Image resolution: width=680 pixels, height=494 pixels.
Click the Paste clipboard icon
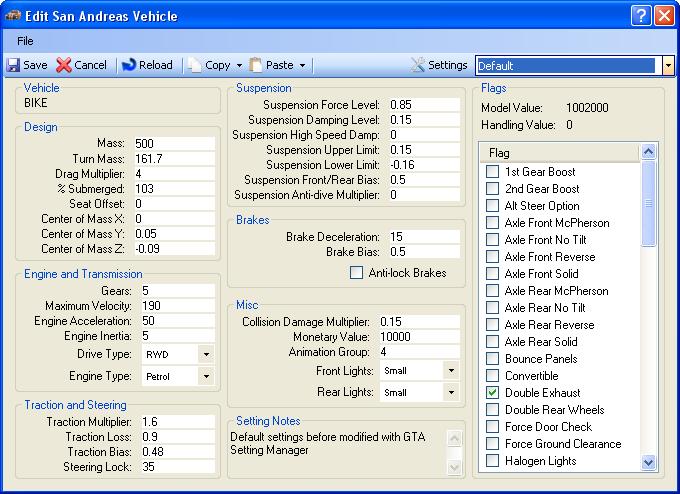point(256,65)
